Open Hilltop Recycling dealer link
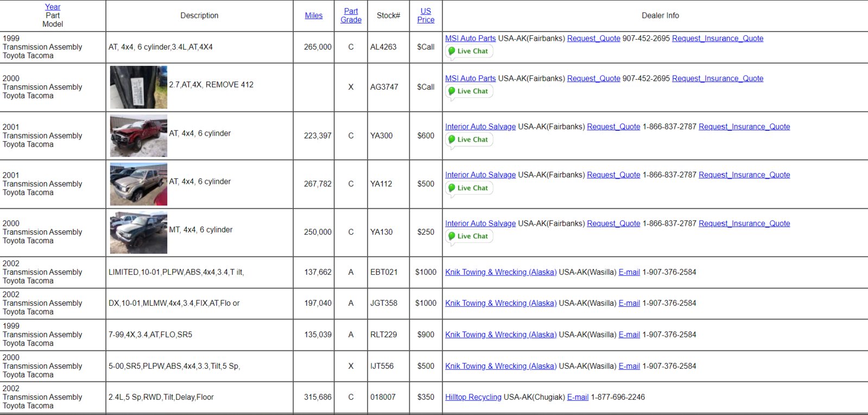 [x=473, y=398]
